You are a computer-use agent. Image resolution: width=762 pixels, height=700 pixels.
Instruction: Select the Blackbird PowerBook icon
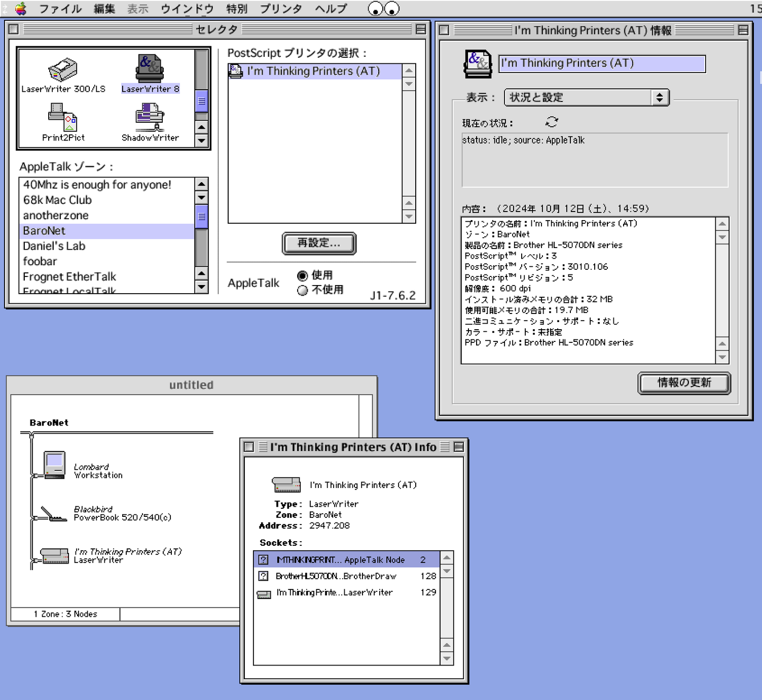[54, 514]
